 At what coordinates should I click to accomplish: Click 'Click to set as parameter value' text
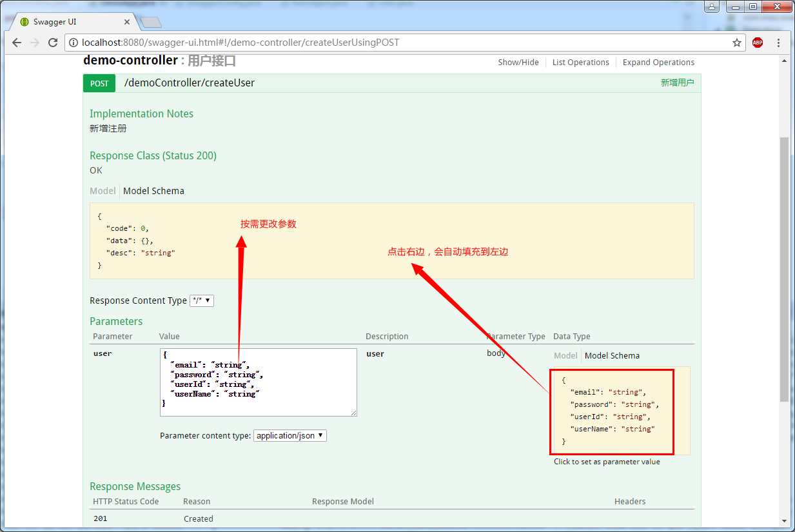[607, 462]
